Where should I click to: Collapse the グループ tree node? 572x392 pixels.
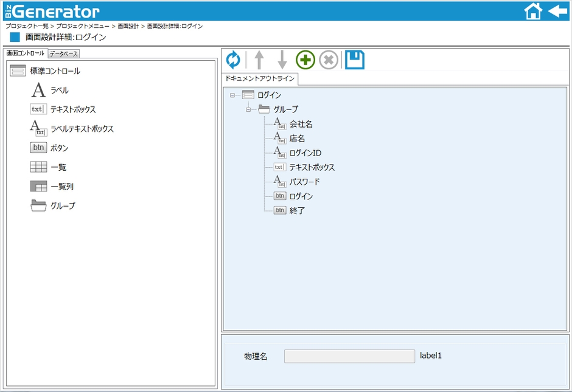click(x=248, y=109)
